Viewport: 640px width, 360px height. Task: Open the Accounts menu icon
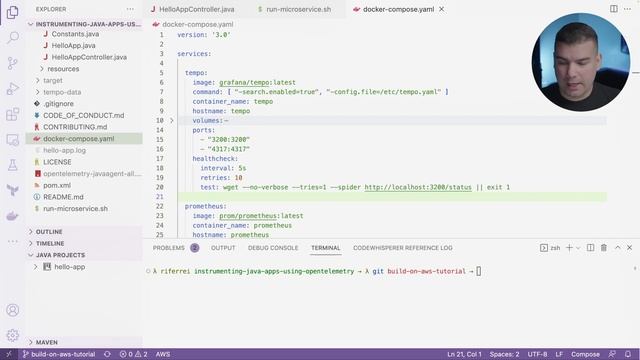point(13,310)
